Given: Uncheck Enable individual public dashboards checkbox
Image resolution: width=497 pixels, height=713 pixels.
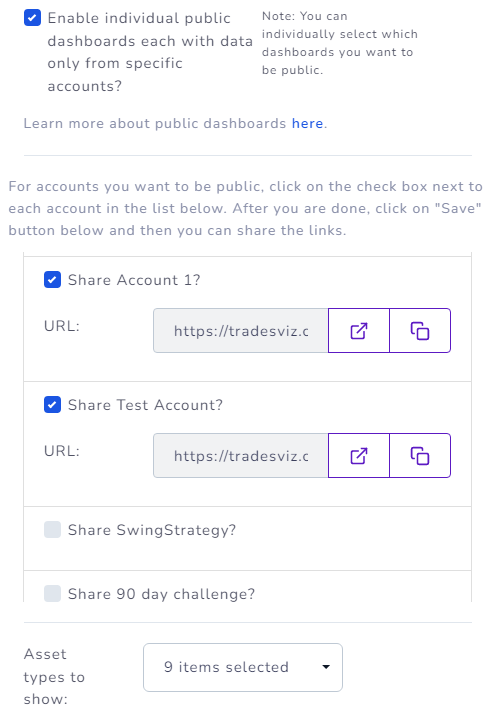Looking at the screenshot, I should [32, 18].
